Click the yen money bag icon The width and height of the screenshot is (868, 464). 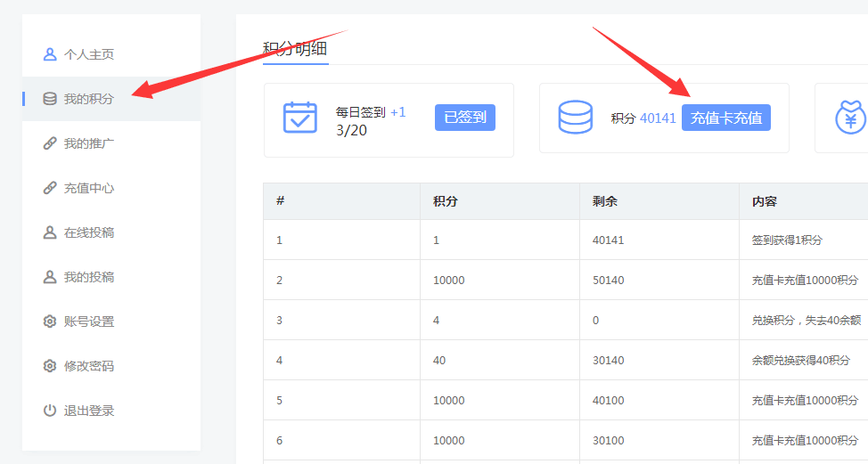tap(851, 118)
